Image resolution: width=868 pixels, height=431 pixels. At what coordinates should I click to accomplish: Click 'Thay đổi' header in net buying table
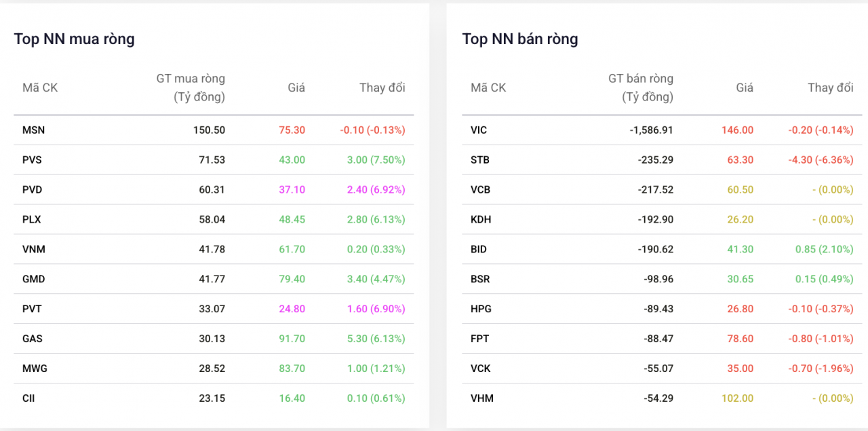(382, 88)
